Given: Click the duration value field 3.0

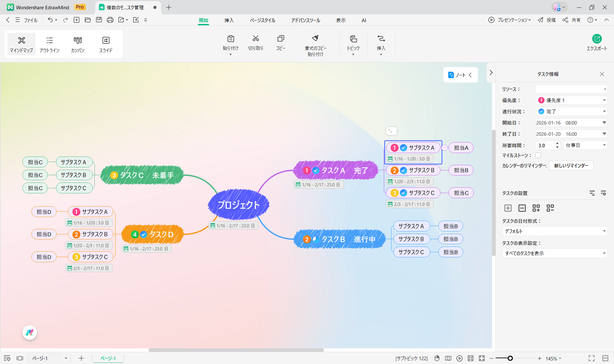Looking at the screenshot, I should pos(545,145).
